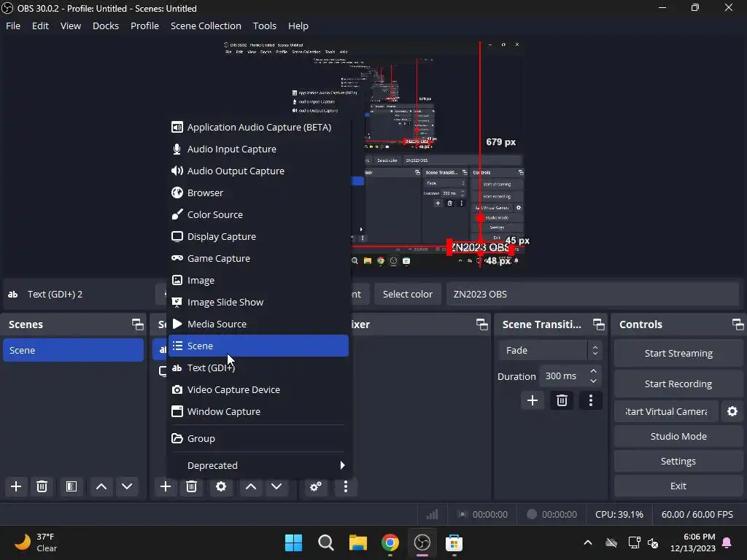Click Start Recording button

coord(678,384)
